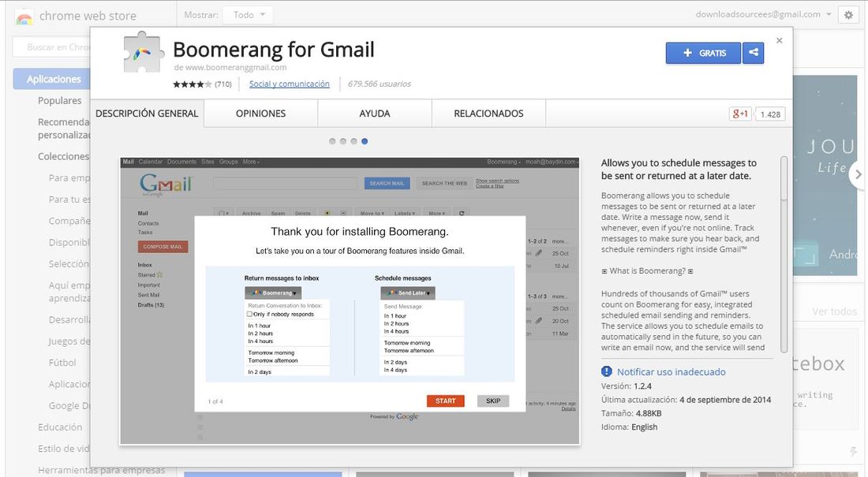Click the Boomerang Gmail screenshot preview
Viewport: 868px width, 477px height.
click(350, 300)
